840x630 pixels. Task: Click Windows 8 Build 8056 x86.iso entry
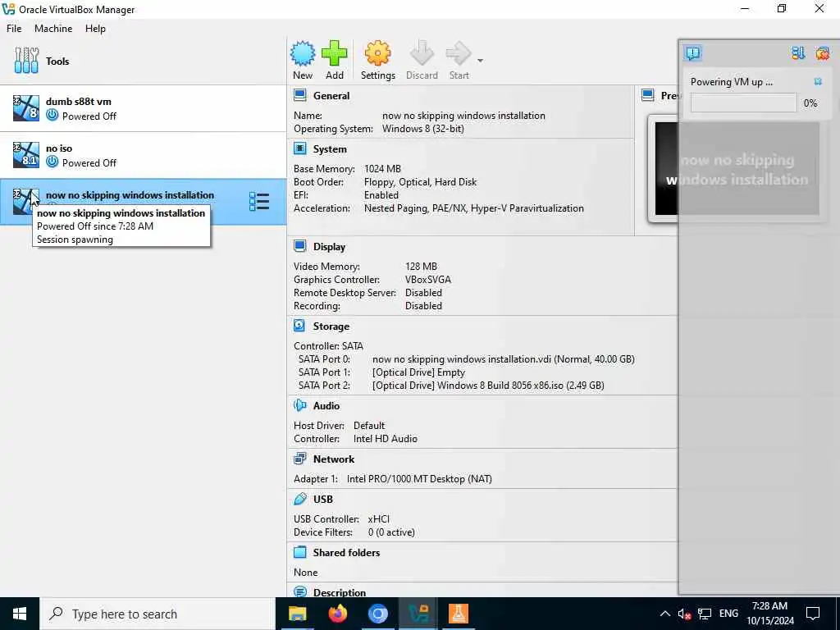click(x=488, y=386)
